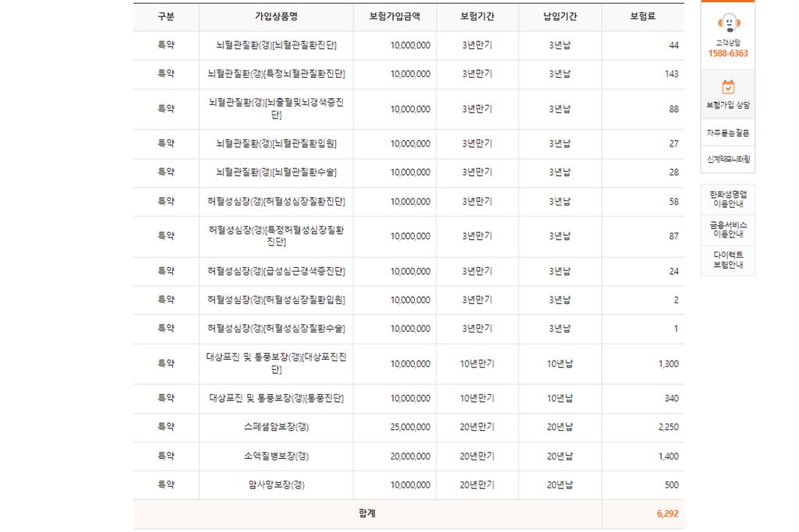Viewport: 799px width, 532px height.
Task: Click the 고객상담 headset icon
Action: [728, 23]
